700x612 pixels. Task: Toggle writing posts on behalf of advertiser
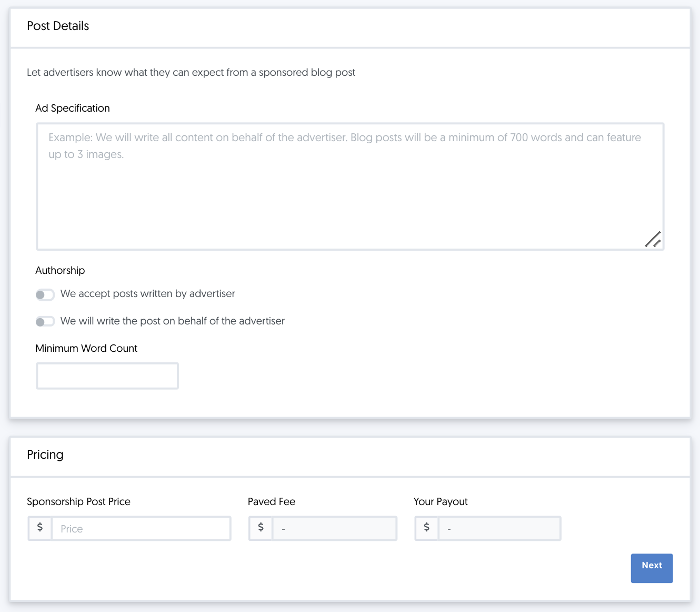point(45,321)
